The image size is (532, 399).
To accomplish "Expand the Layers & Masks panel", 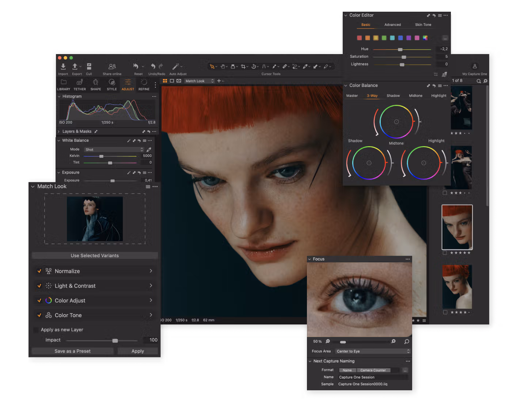I will [59, 132].
